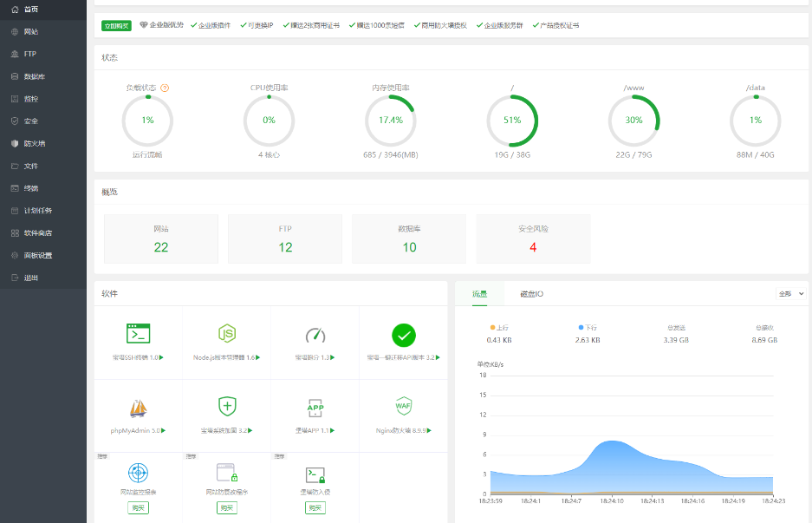Open 软件商店 from the sidebar
Screen dimensions: 812x523
coord(37,233)
